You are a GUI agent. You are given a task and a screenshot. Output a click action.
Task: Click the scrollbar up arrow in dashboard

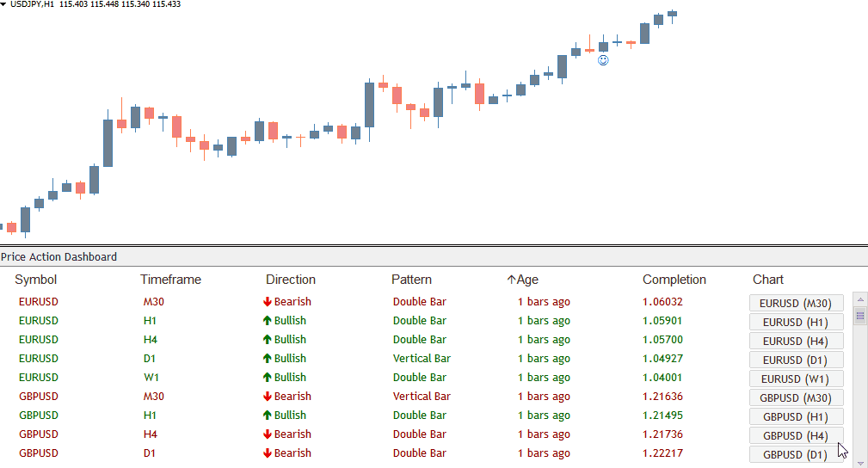[859, 299]
